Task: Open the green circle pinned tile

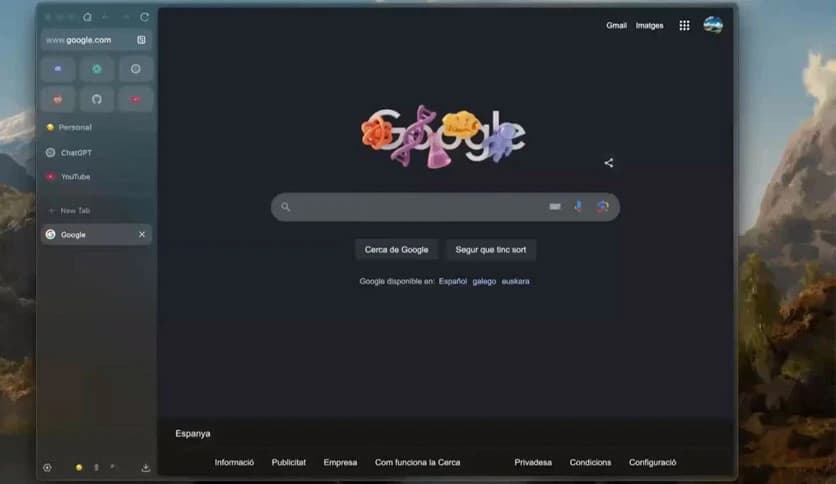Action: [x=97, y=69]
